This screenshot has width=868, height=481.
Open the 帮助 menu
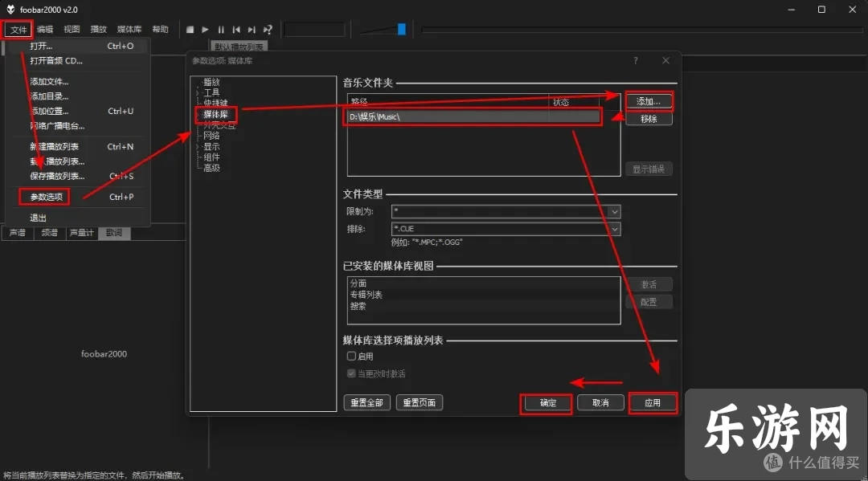coord(161,29)
